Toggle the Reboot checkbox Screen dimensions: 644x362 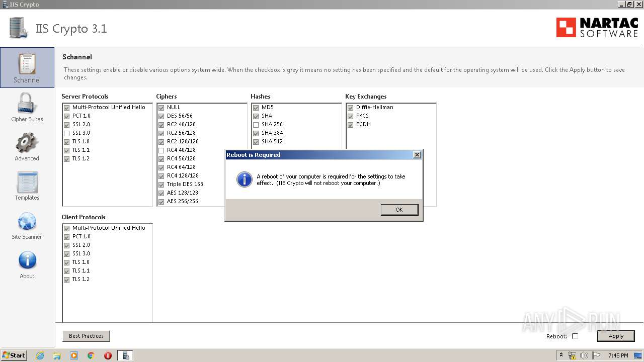click(575, 336)
